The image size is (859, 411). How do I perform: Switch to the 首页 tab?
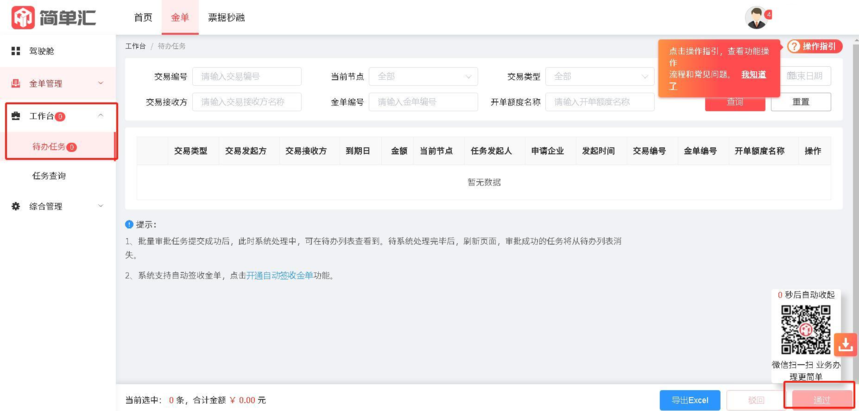143,18
